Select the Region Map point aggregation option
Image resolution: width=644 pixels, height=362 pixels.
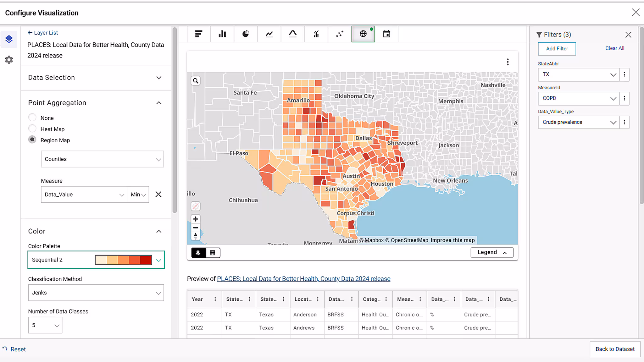pyautogui.click(x=32, y=140)
